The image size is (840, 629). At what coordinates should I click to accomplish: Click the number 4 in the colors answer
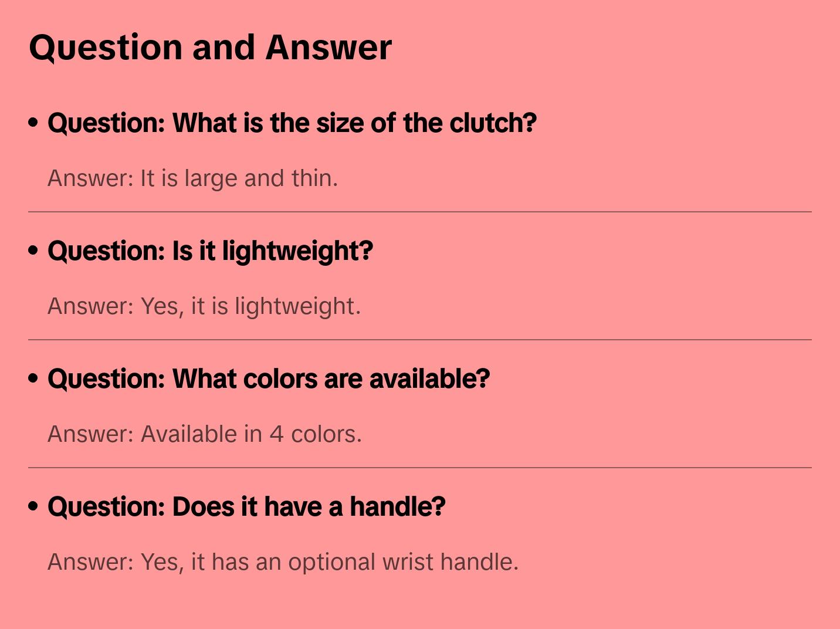(x=276, y=434)
